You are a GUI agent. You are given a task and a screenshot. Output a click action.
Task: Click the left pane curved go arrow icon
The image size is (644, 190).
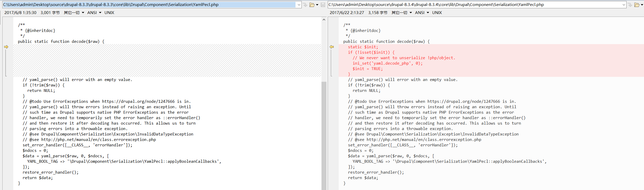(x=305, y=5)
